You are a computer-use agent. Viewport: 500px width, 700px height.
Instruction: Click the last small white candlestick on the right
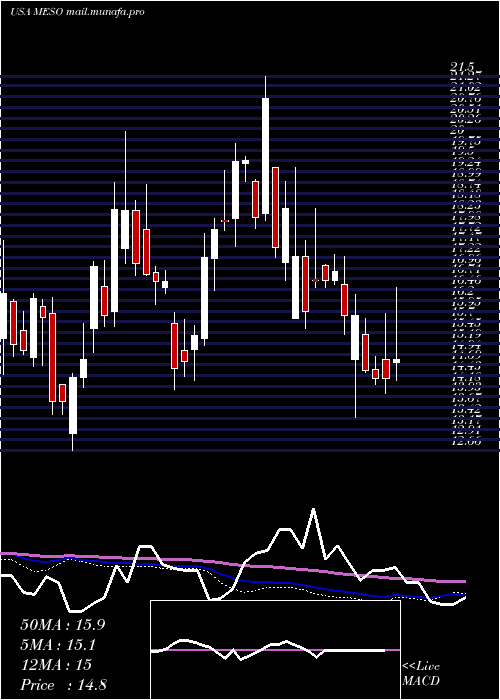click(x=396, y=361)
